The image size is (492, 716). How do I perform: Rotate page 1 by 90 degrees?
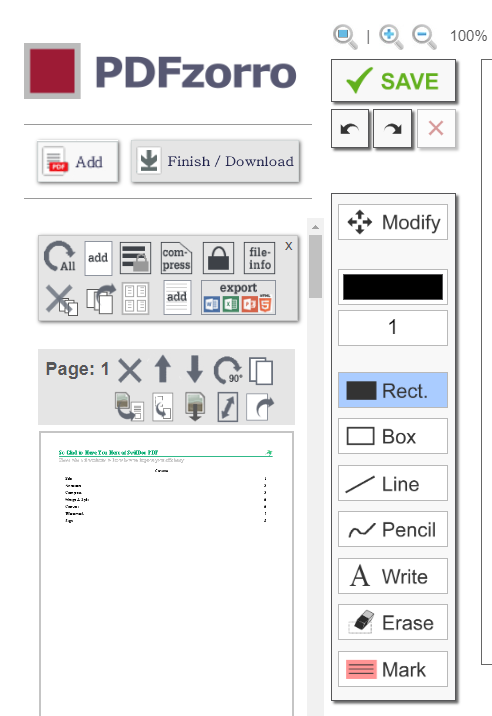[x=227, y=369]
